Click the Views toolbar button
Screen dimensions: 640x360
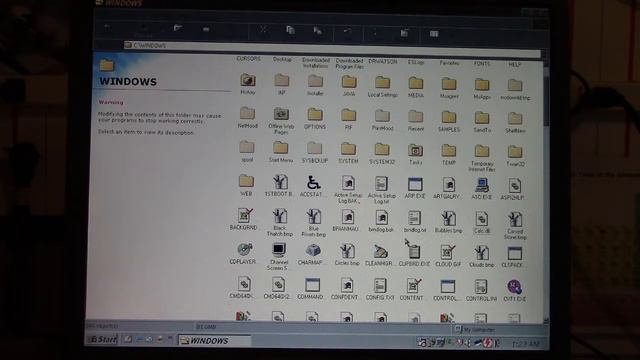point(434,33)
